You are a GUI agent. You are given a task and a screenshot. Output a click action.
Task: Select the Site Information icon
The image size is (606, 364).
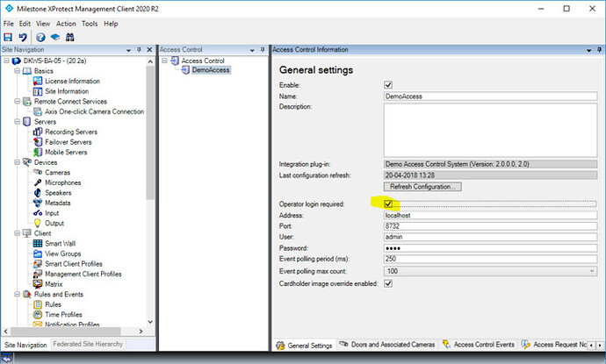click(x=38, y=91)
